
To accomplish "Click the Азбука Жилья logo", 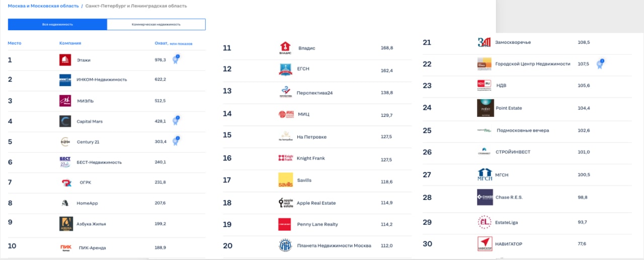I will click(65, 224).
